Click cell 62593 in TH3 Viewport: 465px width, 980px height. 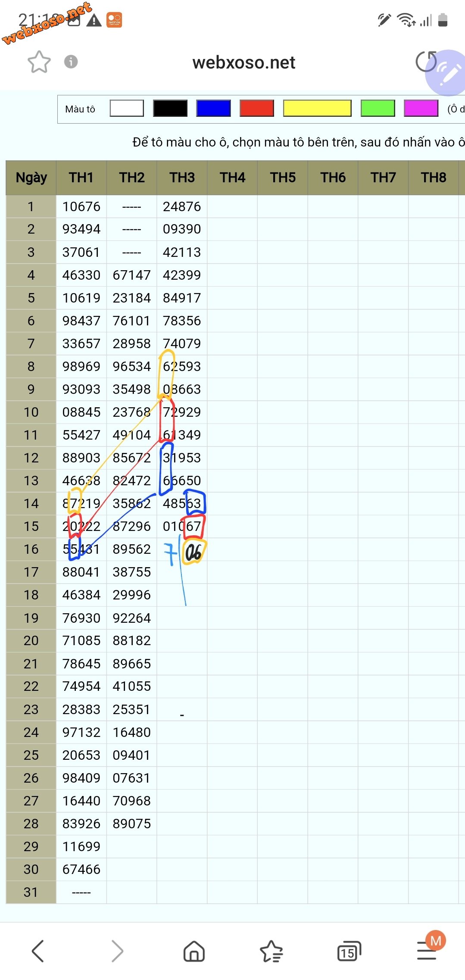[x=182, y=366]
